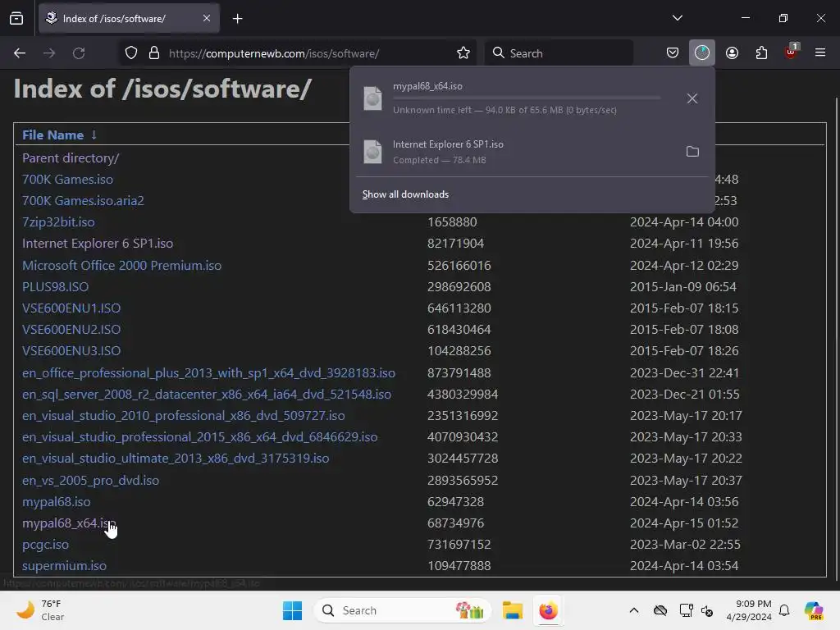Open Copilot preview icon in taskbar
Screen dimensions: 840x630
[x=814, y=610]
